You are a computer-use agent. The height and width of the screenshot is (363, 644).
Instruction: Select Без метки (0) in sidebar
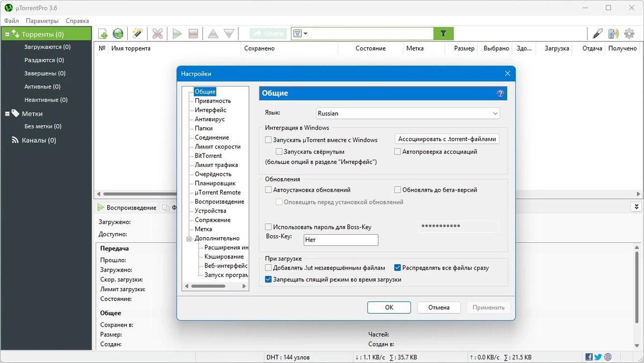pos(43,127)
